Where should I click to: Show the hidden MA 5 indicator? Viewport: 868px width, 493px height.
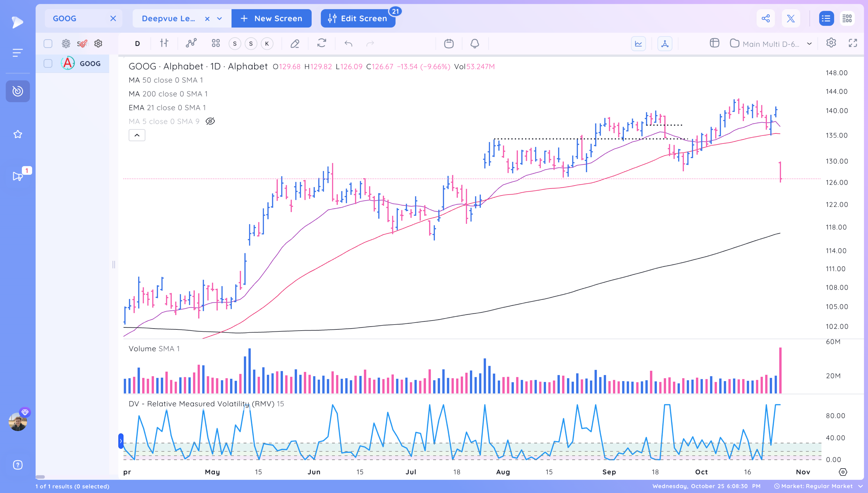click(x=210, y=121)
